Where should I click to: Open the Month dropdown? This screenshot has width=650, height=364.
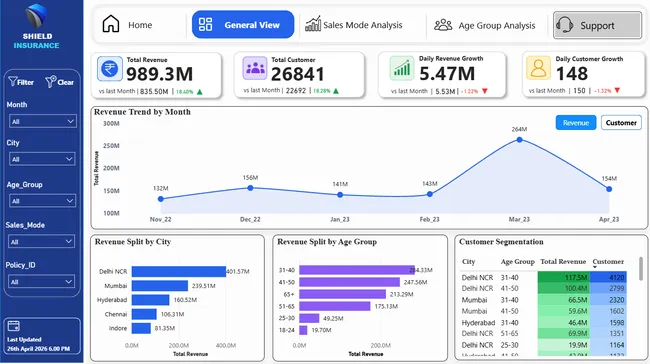[43, 121]
